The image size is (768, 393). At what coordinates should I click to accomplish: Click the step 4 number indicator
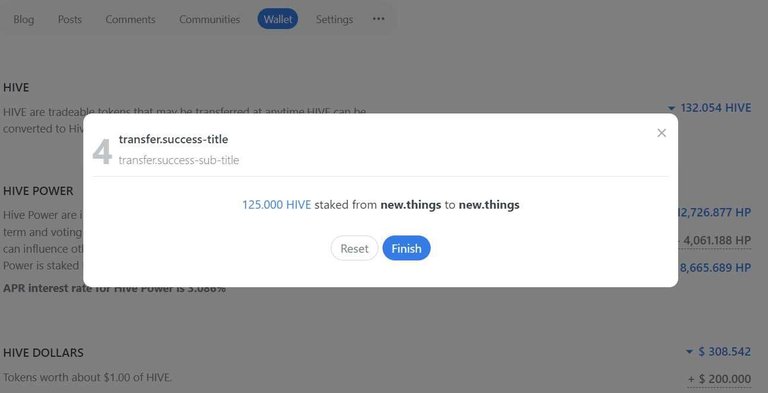pos(102,151)
